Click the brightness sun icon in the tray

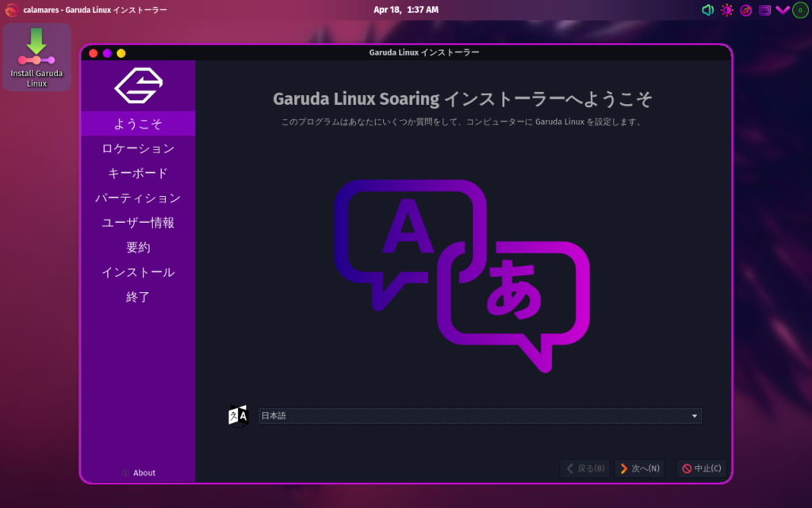[x=726, y=10]
